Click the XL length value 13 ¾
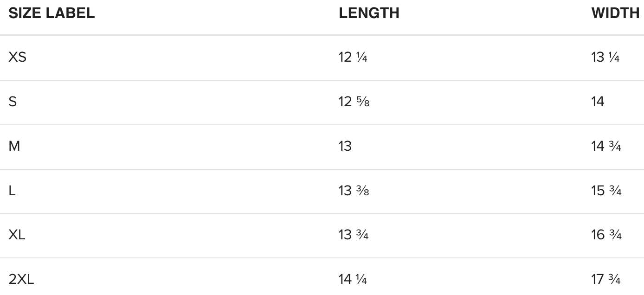The image size is (644, 295). point(354,235)
